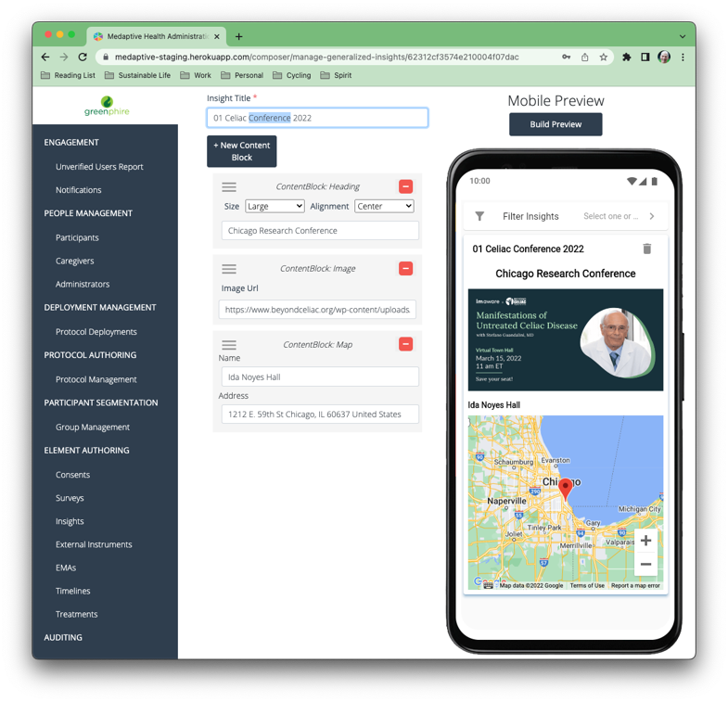This screenshot has height=702, width=728.
Task: Open the extensions puzzle icon
Action: tap(627, 57)
